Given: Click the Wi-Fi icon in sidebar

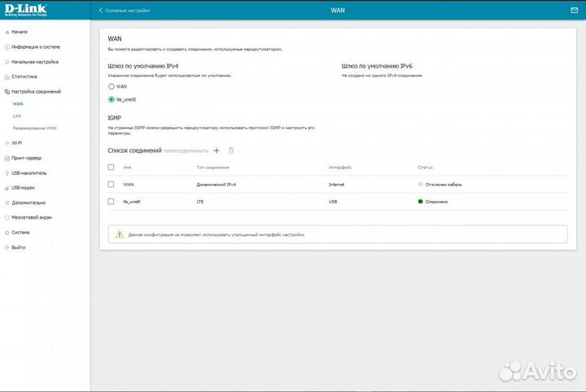Looking at the screenshot, I should (x=7, y=142).
